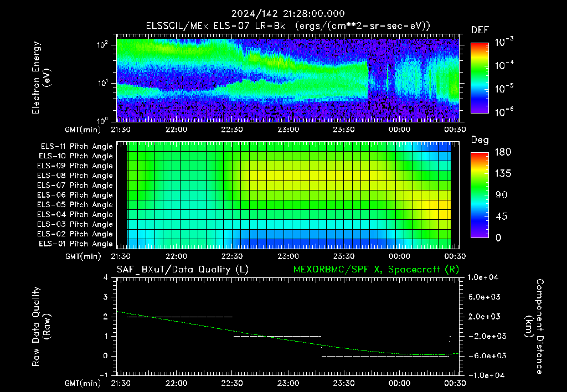
Task: Click the 45 value on Deg scale
Action: [502, 216]
